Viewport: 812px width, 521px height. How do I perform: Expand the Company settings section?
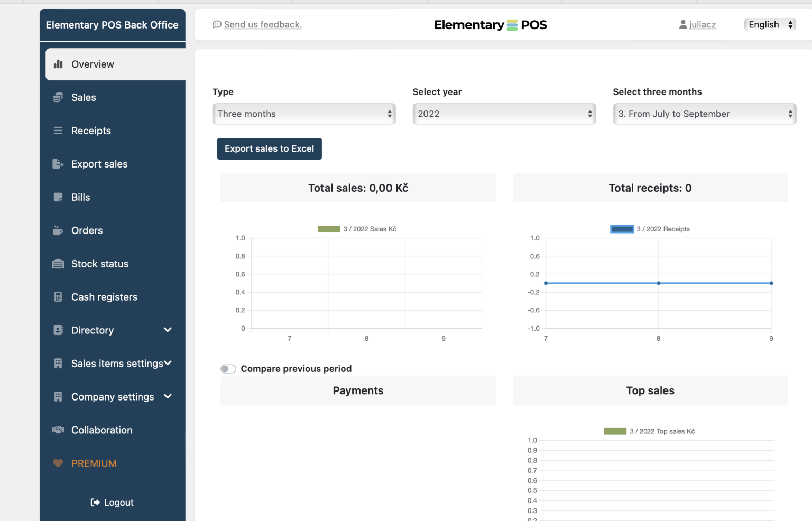(167, 396)
